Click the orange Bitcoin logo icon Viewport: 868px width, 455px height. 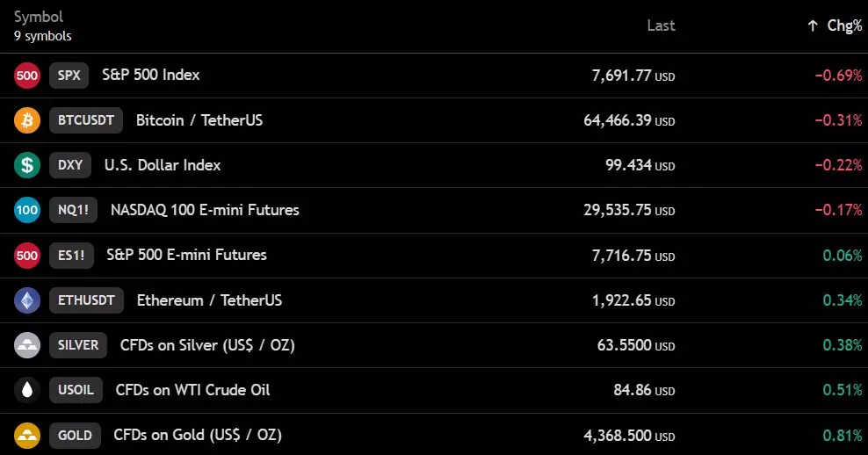(x=26, y=120)
